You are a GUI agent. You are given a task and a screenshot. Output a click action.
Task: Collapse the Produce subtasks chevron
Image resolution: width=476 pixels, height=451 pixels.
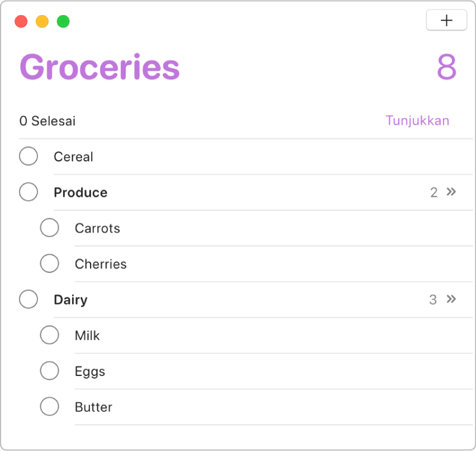(451, 192)
